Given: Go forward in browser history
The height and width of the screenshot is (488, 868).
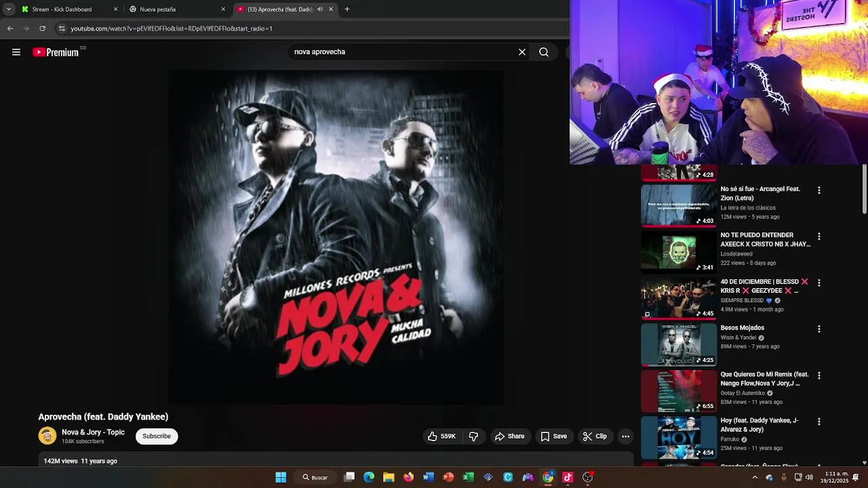Looking at the screenshot, I should 26,28.
